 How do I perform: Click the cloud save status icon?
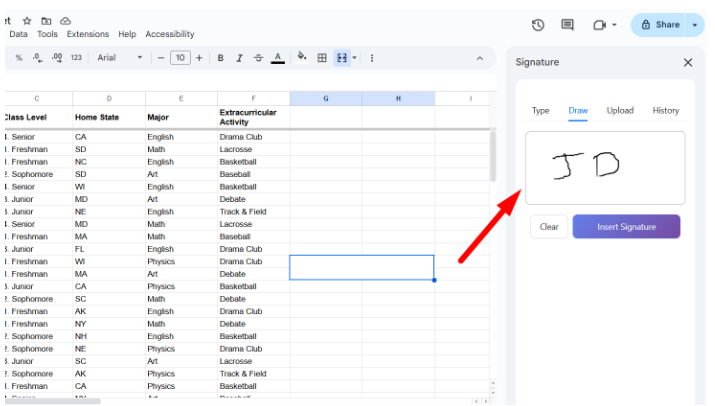[x=66, y=20]
